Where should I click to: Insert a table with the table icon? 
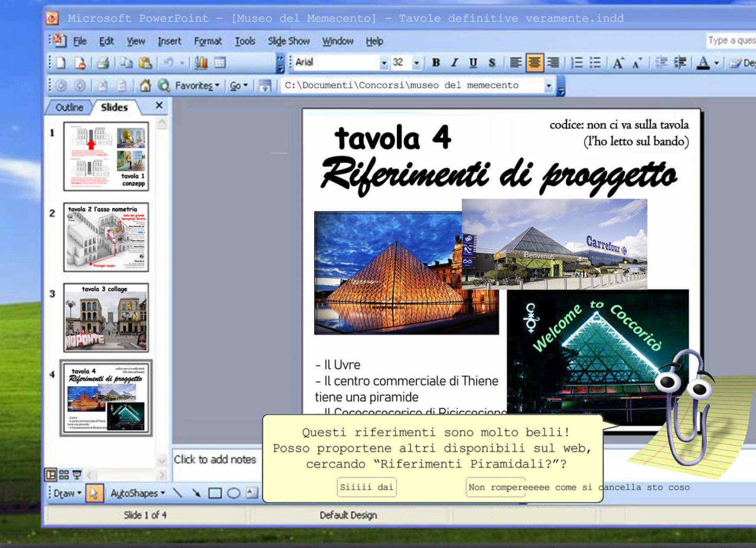(x=220, y=63)
